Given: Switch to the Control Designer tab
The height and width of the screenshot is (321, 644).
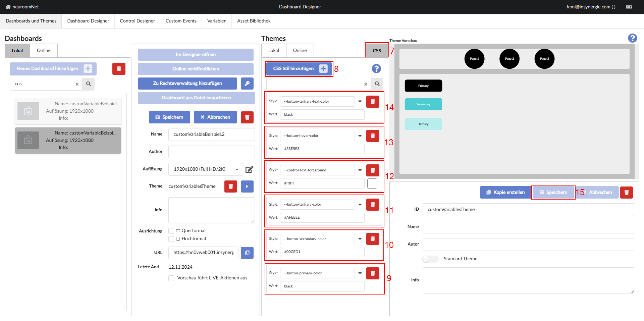Looking at the screenshot, I should (x=137, y=21).
